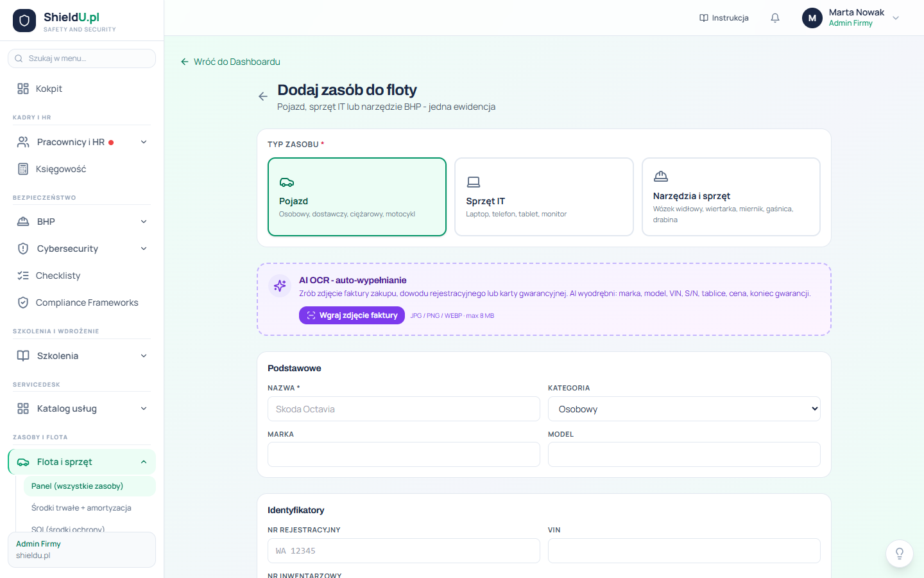Image resolution: width=924 pixels, height=578 pixels.
Task: Expand the Szkolenia menu
Action: point(81,356)
